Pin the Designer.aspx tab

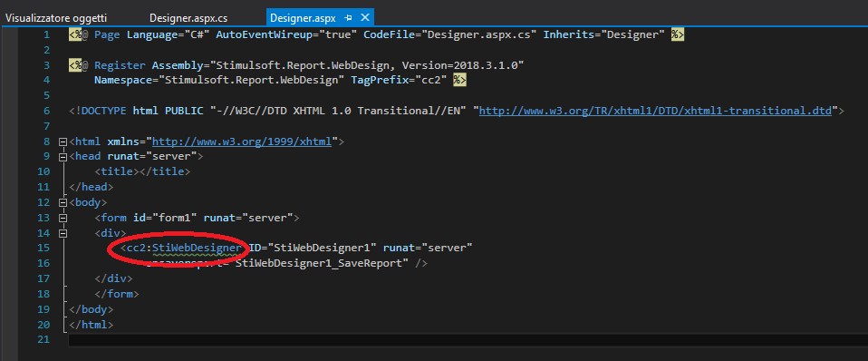click(x=348, y=18)
